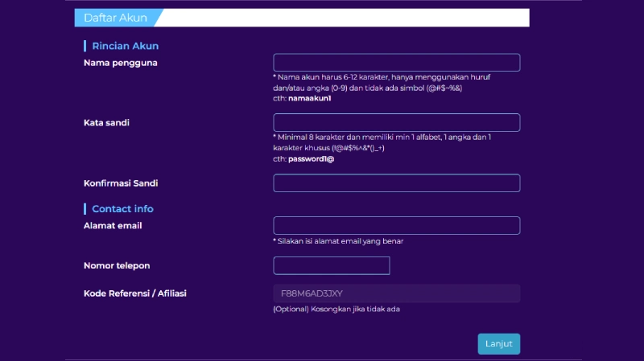Focus the Nomor telepon input field
Image resolution: width=644 pixels, height=361 pixels.
point(332,265)
